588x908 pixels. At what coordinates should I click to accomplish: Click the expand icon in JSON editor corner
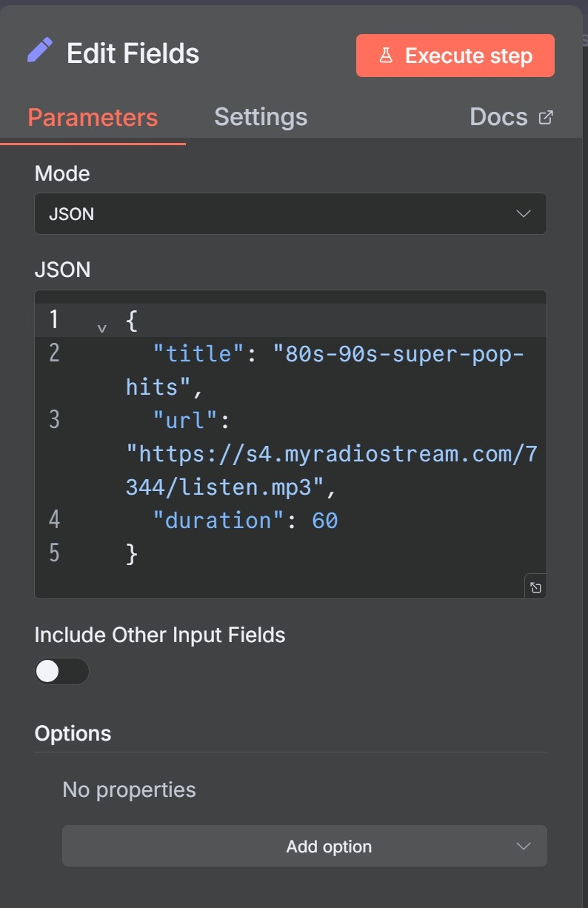pos(535,587)
